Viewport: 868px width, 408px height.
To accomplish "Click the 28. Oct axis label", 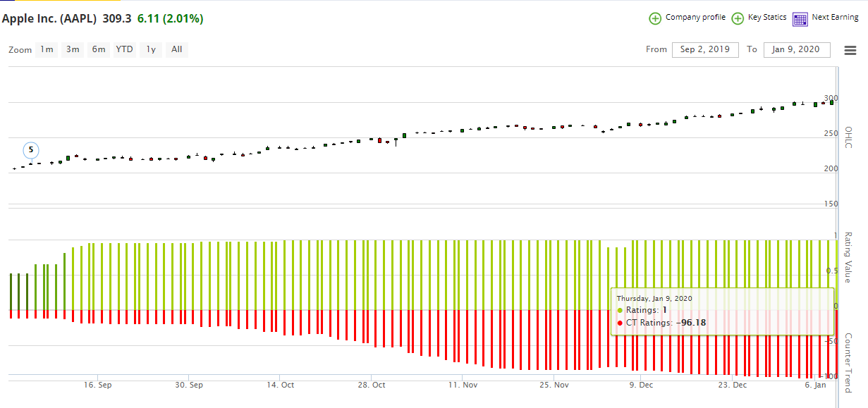I will point(371,385).
